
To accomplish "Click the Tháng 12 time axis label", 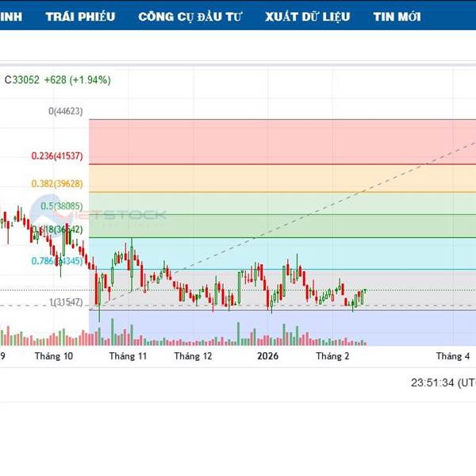I will (x=194, y=357).
